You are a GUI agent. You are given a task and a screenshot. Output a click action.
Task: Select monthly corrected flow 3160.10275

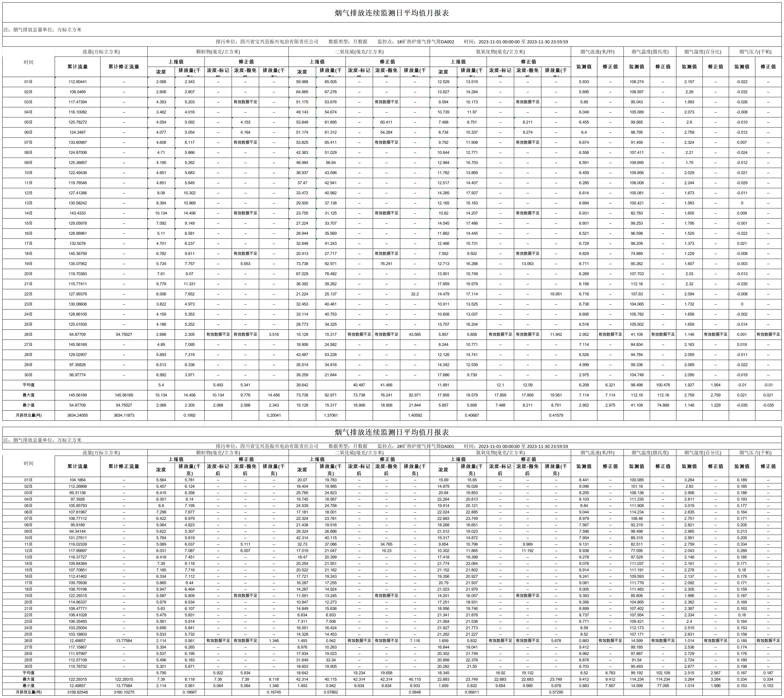click(x=124, y=692)
